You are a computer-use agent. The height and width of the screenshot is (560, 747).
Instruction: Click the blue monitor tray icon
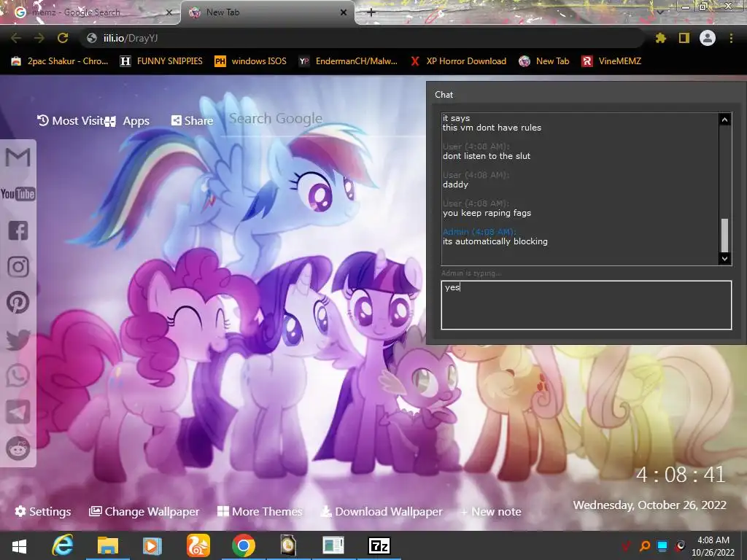pyautogui.click(x=662, y=545)
